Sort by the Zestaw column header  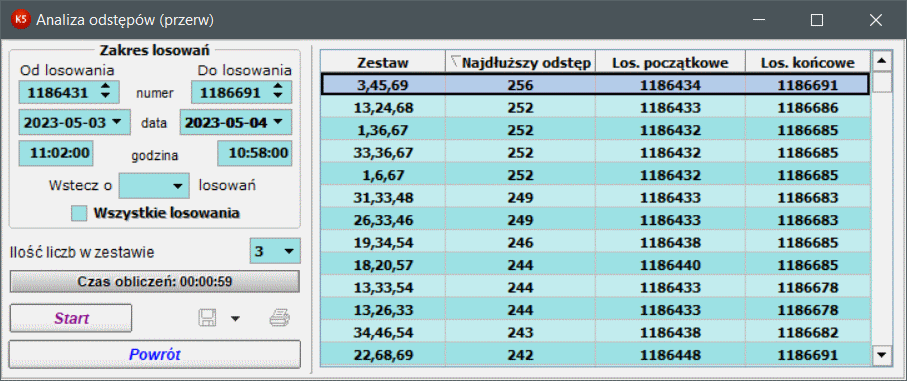click(383, 62)
